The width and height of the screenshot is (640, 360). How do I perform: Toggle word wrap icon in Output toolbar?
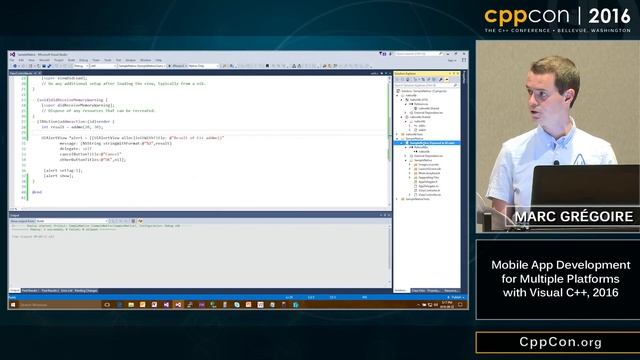(x=140, y=221)
